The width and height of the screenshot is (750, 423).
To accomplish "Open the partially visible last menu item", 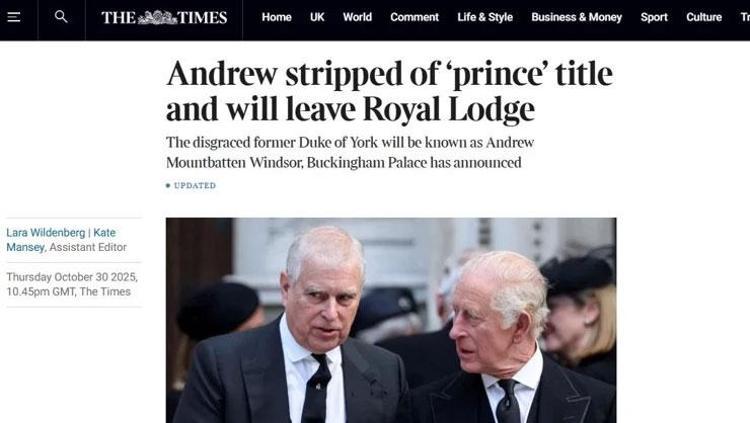I will tap(745, 17).
